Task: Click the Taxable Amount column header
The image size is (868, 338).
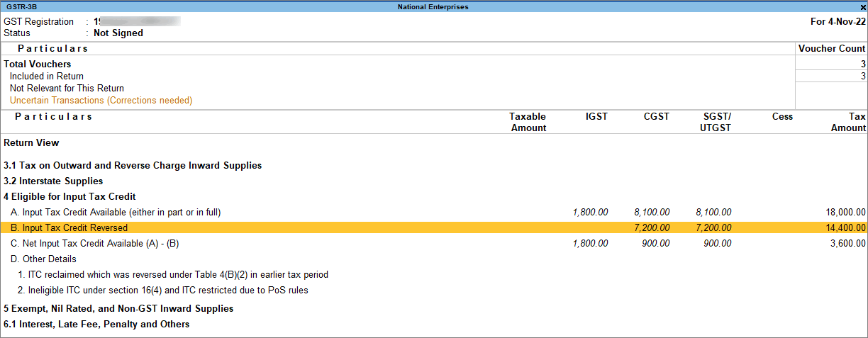Action: 528,123
